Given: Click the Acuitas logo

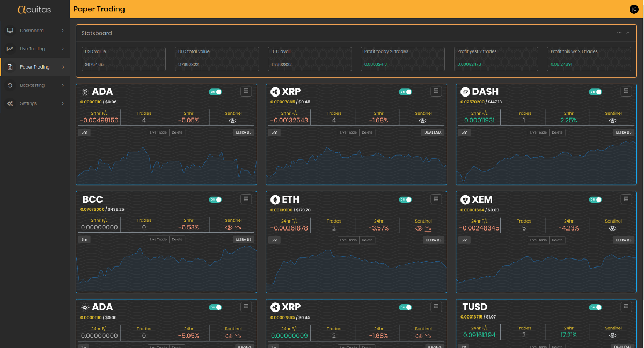Looking at the screenshot, I should [34, 9].
